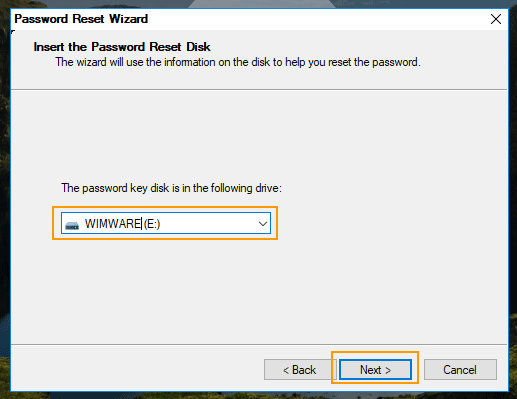Expand the drive list chevron arrow
The width and height of the screenshot is (517, 399).
tap(263, 223)
